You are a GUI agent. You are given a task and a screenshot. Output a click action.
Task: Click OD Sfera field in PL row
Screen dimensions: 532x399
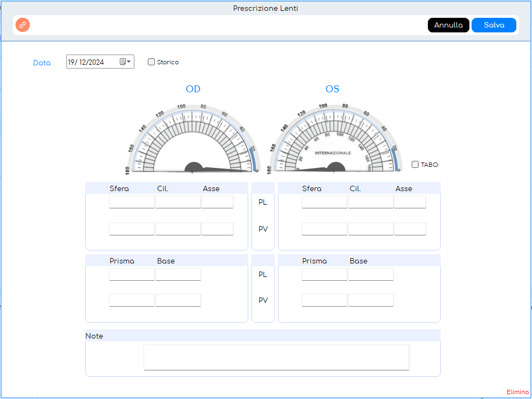[132, 202]
